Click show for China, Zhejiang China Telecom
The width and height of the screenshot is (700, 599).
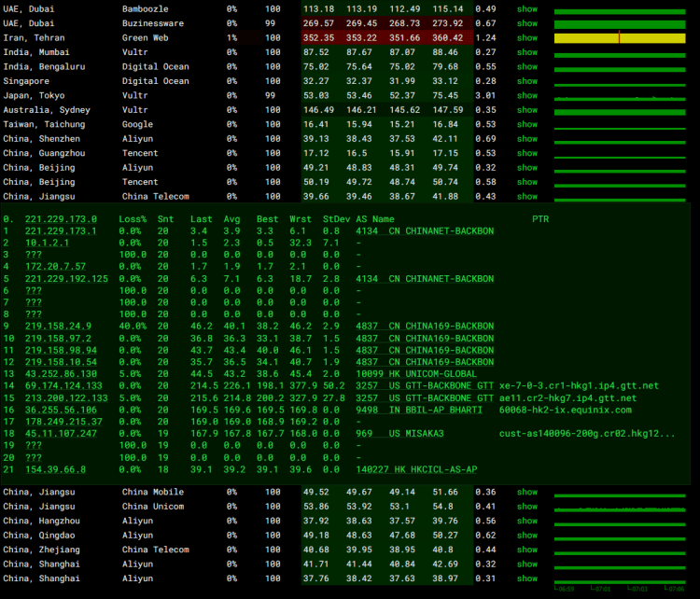pyautogui.click(x=527, y=550)
